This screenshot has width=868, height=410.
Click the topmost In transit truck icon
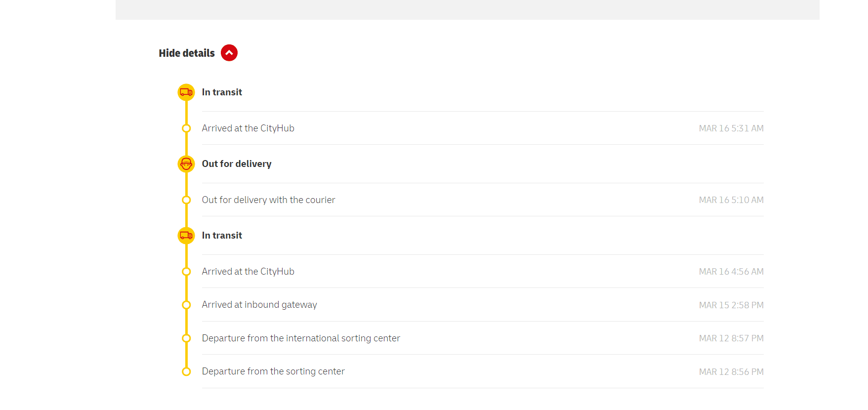click(x=186, y=92)
